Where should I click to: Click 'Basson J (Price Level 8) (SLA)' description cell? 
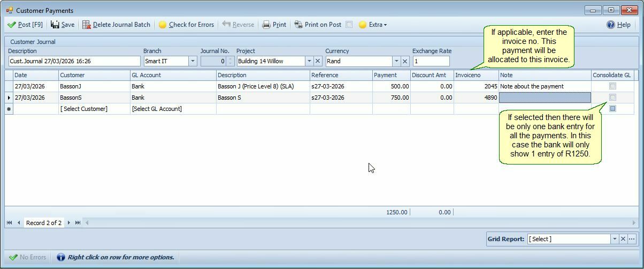click(x=263, y=86)
